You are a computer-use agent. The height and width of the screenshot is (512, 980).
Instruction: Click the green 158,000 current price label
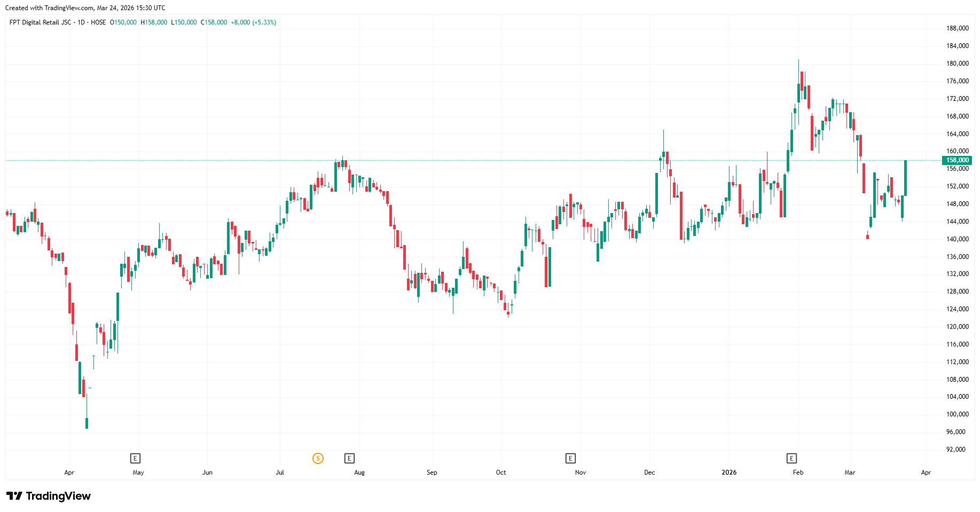957,160
